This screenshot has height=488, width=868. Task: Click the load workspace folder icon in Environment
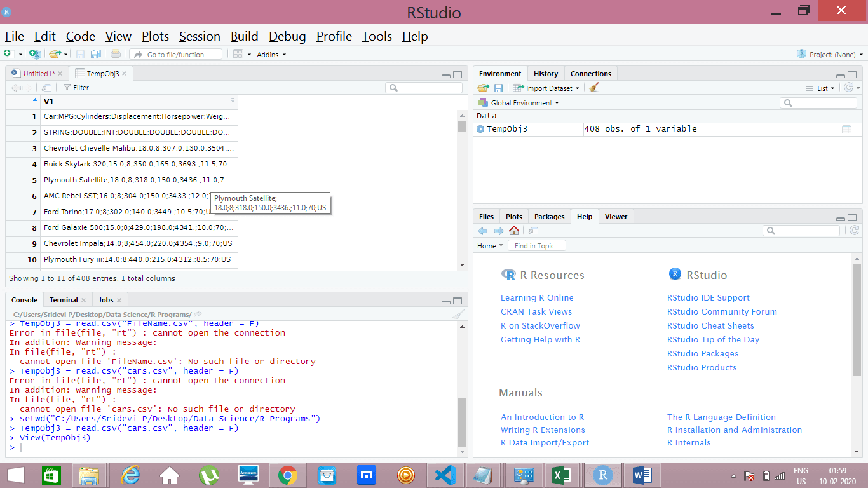tap(484, 88)
